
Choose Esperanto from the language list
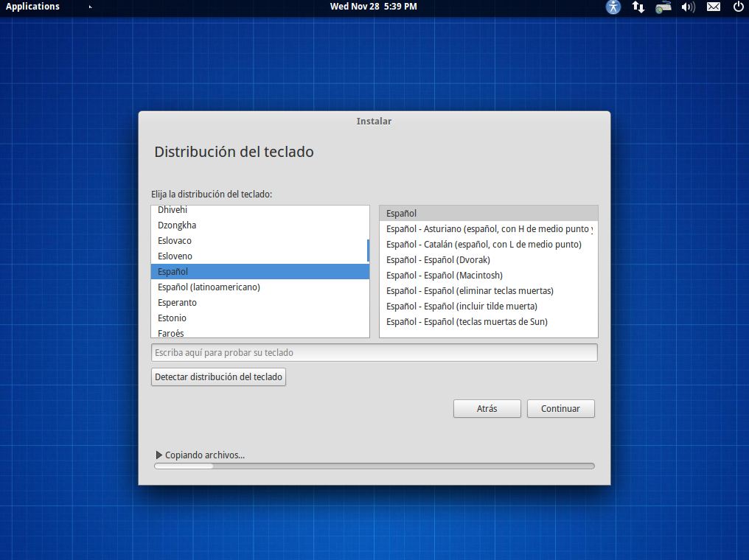click(x=177, y=303)
